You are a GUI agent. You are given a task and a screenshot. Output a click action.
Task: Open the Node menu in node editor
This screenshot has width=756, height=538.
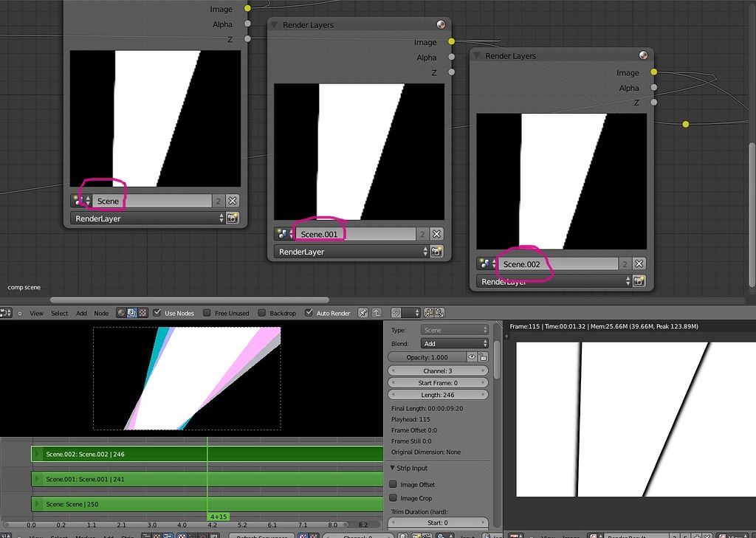click(x=101, y=314)
